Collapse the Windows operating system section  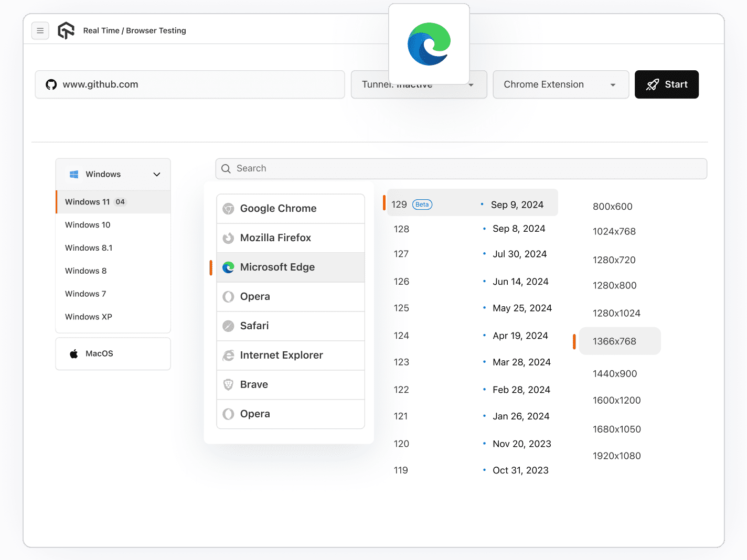tap(156, 174)
